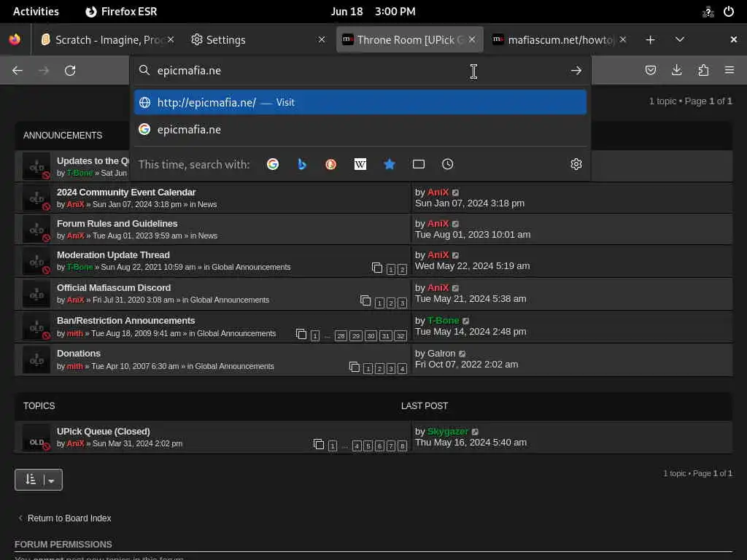Search this time with Google
This screenshot has width=747, height=560.
(x=273, y=164)
